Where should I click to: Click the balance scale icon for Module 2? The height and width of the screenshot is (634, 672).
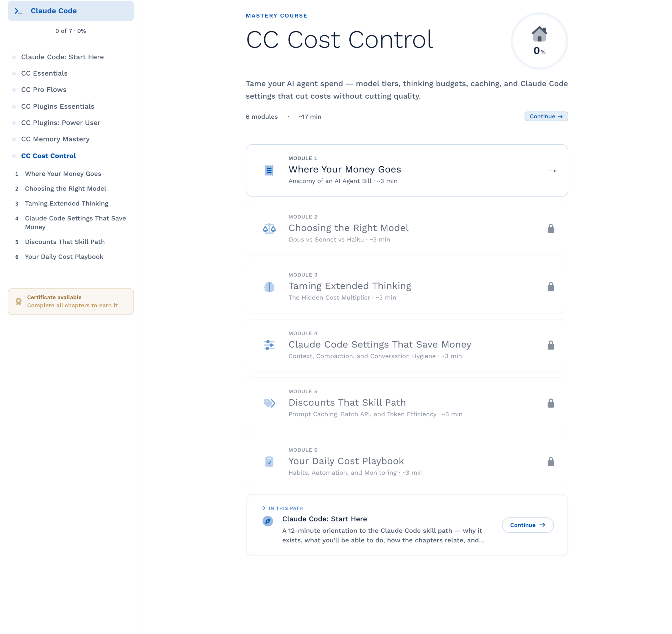pos(269,229)
